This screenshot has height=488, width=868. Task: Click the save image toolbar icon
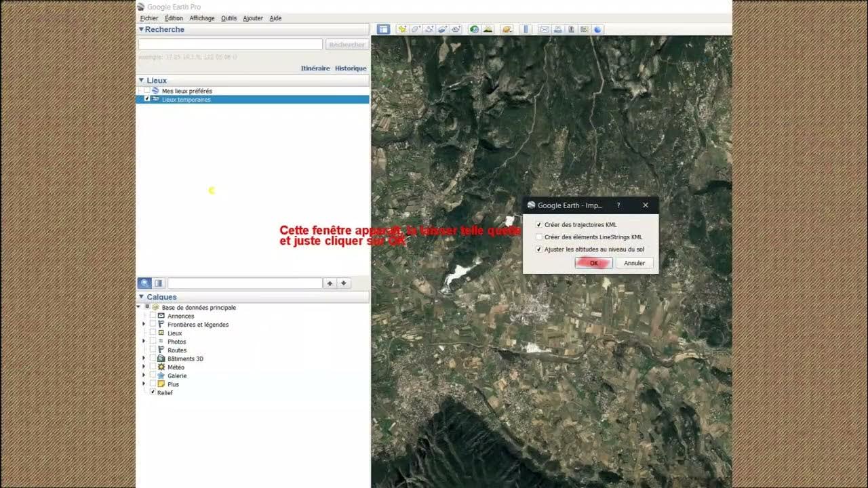[571, 29]
